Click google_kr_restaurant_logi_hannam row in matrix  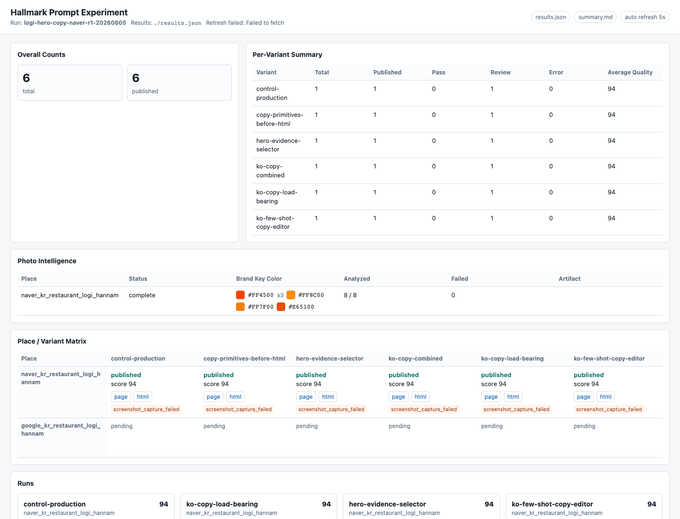coord(340,437)
